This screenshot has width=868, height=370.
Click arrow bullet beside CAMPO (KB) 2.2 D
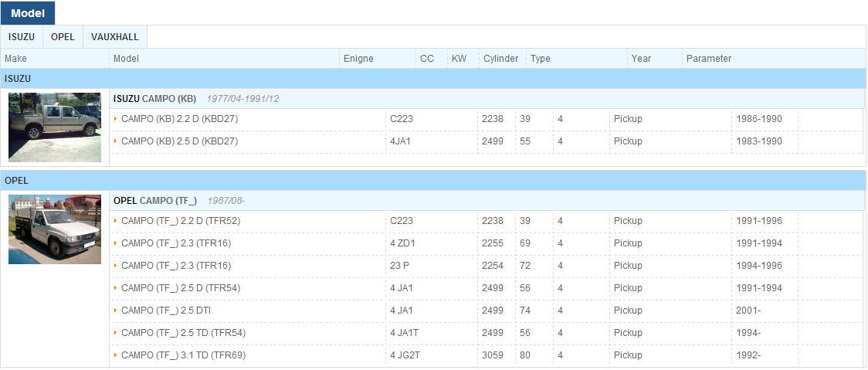[x=116, y=118]
